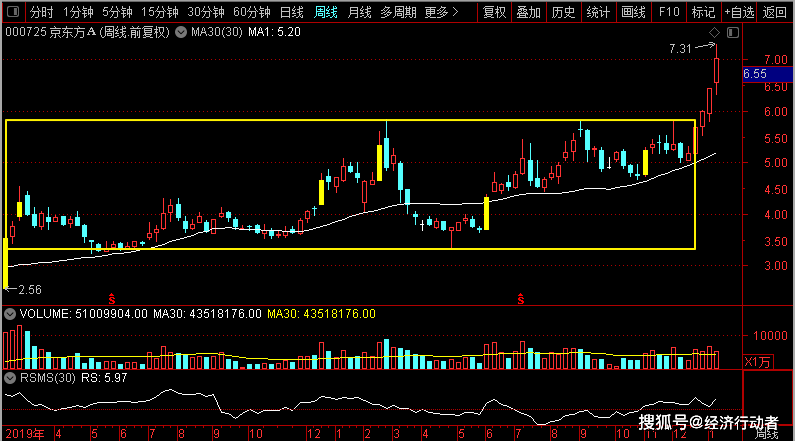This screenshot has width=795, height=441.
Task: Click the panel toggle icon at top-left
Action: pos(13,12)
